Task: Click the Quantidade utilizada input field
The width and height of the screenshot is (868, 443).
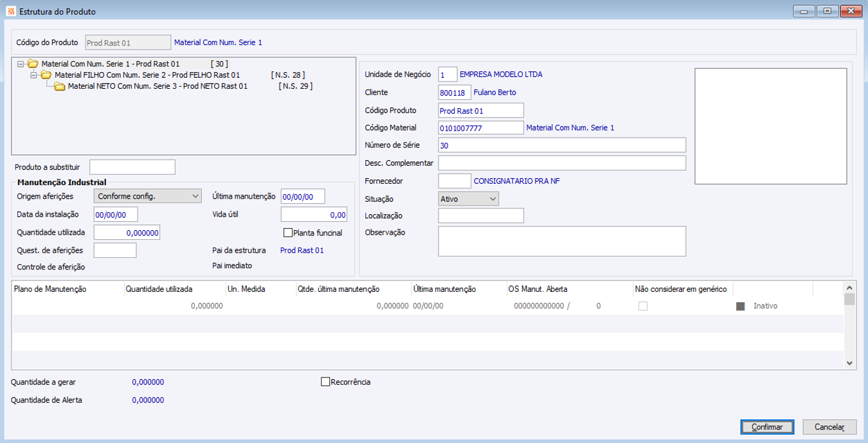Action: tap(127, 232)
